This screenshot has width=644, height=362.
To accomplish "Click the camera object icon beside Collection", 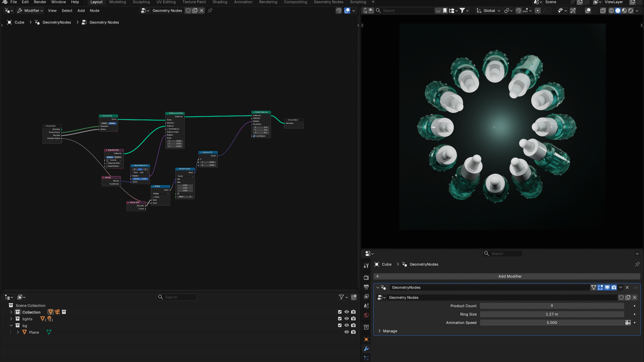I will coord(57,312).
